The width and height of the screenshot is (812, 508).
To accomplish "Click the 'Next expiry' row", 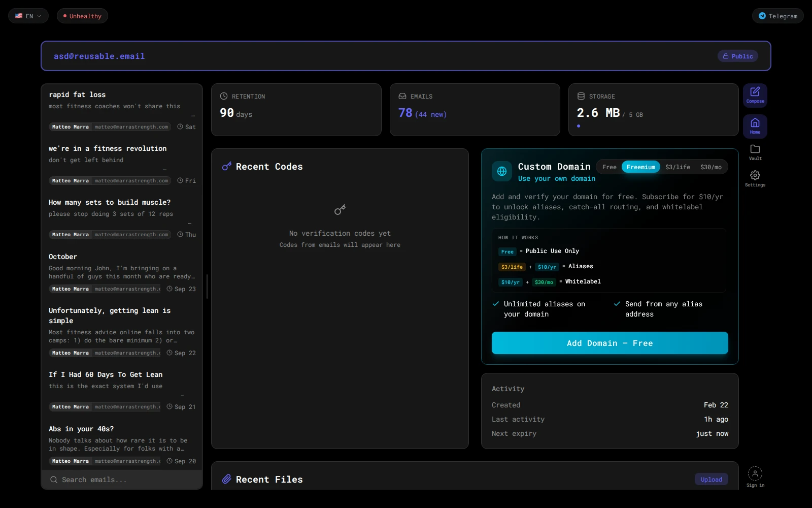I will (x=610, y=433).
